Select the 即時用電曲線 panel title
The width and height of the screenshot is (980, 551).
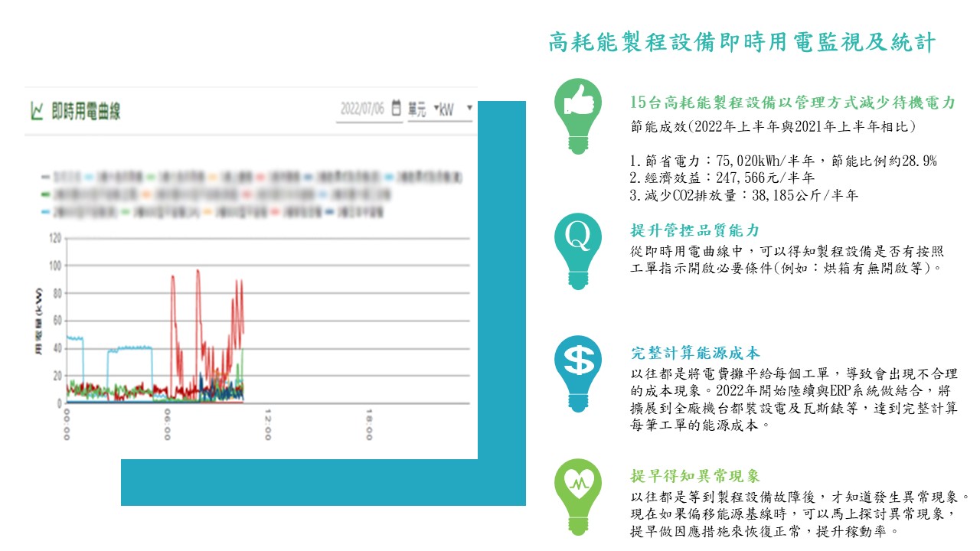(x=86, y=112)
